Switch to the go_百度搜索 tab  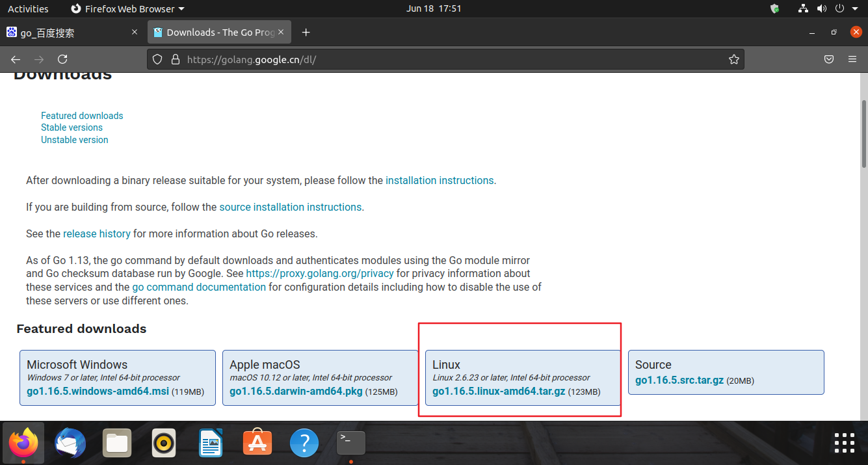coord(72,33)
